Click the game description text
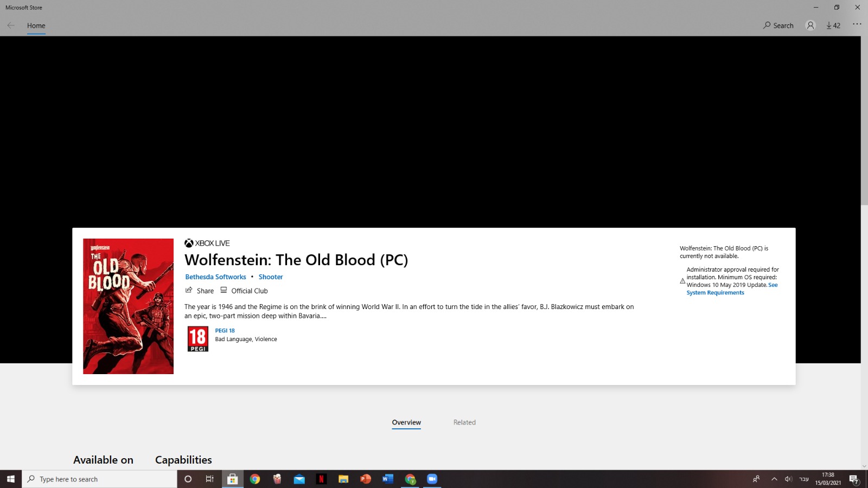Image resolution: width=868 pixels, height=488 pixels. [409, 311]
